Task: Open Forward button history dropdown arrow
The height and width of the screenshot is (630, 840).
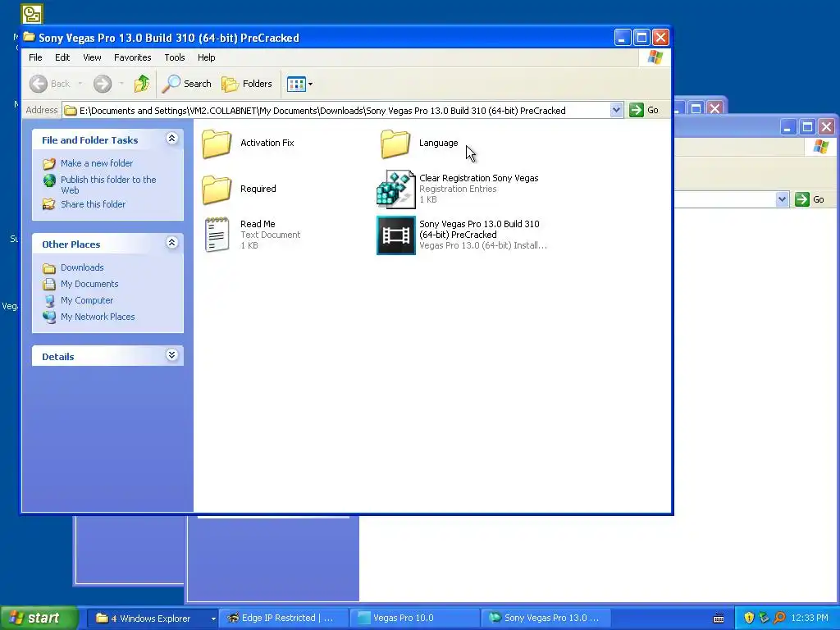Action: 121,84
